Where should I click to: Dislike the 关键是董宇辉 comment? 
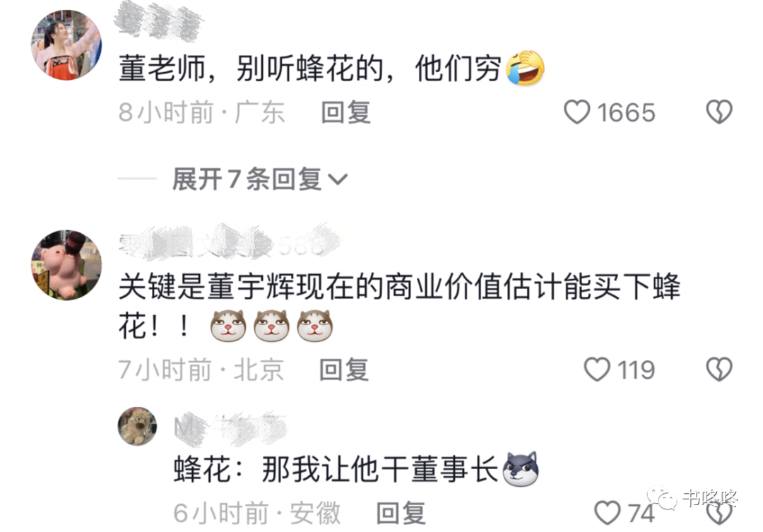718,370
